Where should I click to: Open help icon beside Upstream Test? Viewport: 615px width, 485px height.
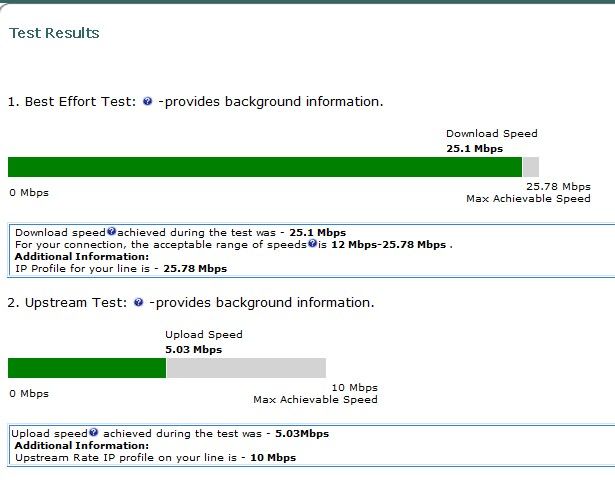click(x=138, y=302)
